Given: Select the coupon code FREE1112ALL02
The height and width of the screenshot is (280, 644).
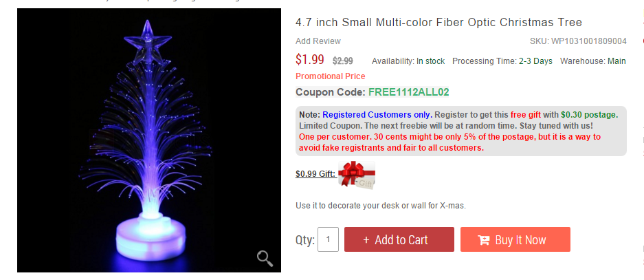Looking at the screenshot, I should coord(409,92).
